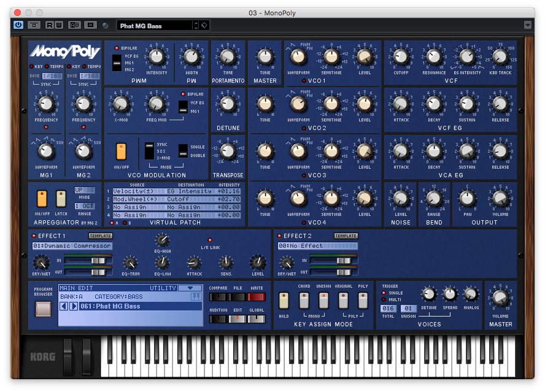Open the Utility dropdown arrow

190,288
